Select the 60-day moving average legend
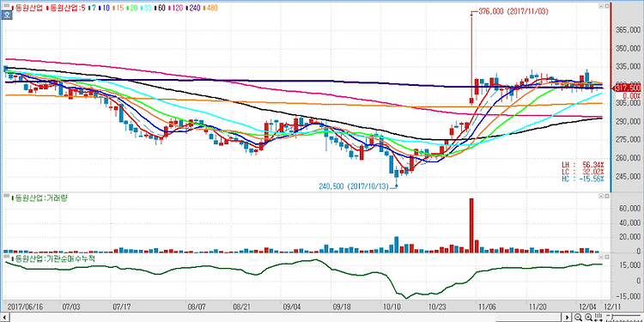Image resolution: width=644 pixels, height=322 pixels. tap(160, 8)
